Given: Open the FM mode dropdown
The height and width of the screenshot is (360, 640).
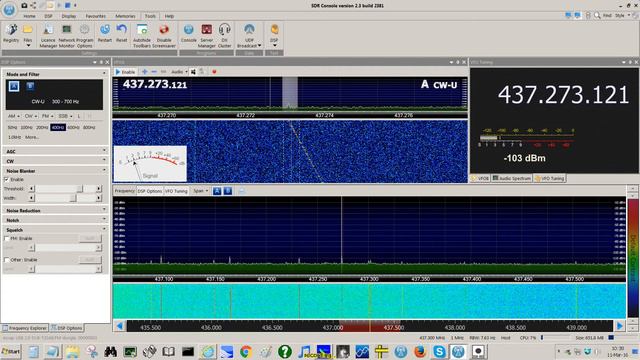Looking at the screenshot, I should click(x=47, y=116).
